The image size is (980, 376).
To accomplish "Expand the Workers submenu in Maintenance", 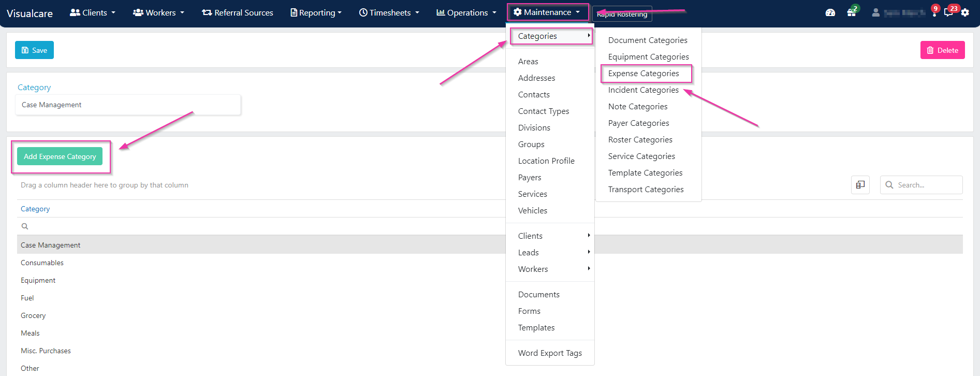I will (x=550, y=269).
